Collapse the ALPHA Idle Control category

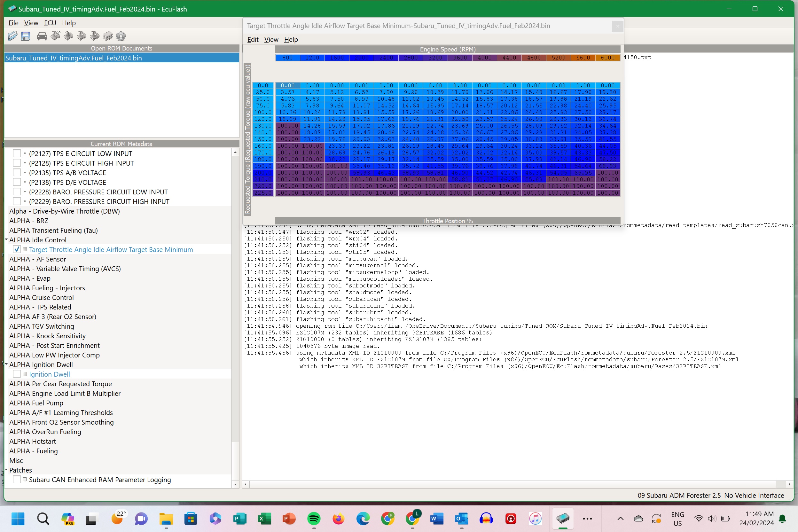(x=6, y=239)
